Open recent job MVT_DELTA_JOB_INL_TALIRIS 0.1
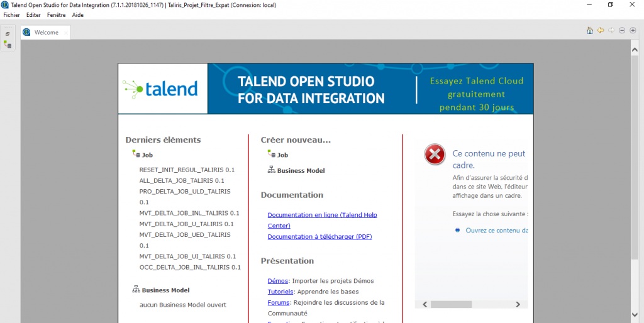 [189, 213]
